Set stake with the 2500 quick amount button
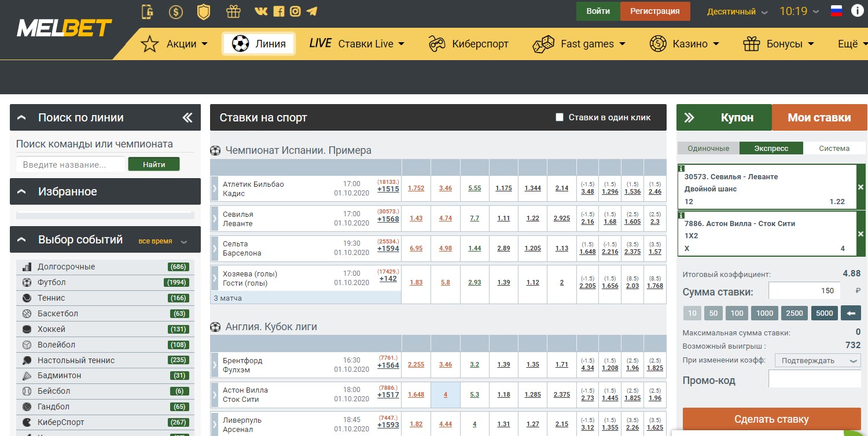 pyautogui.click(x=795, y=313)
